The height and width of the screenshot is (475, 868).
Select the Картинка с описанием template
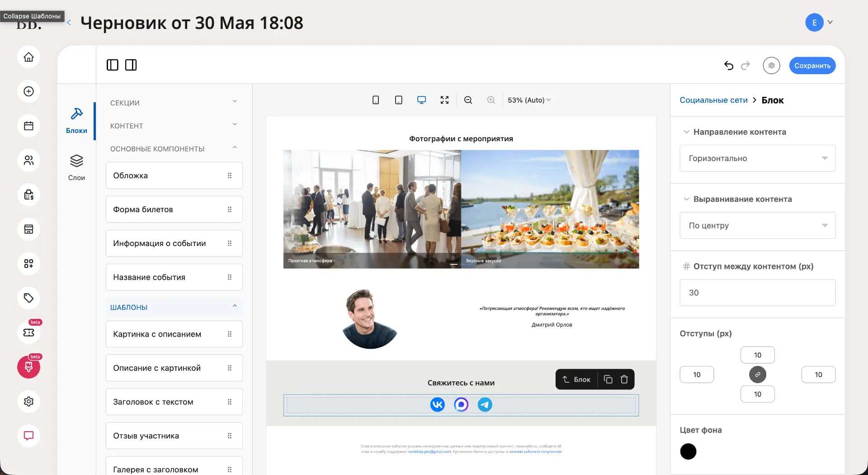[174, 334]
